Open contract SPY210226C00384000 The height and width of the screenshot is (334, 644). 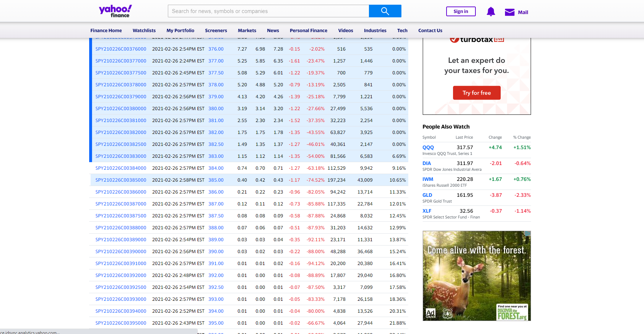(x=121, y=168)
